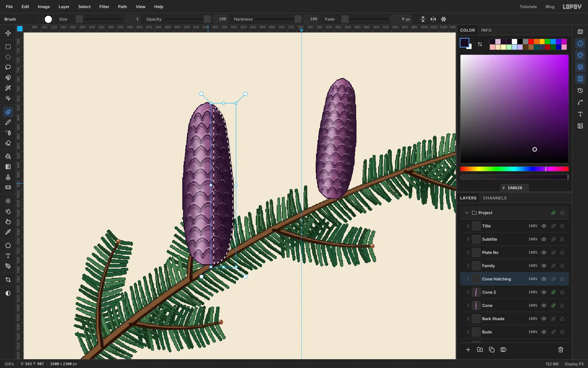The width and height of the screenshot is (588, 368).
Task: Open the brush tip preset picker
Action: 48,19
